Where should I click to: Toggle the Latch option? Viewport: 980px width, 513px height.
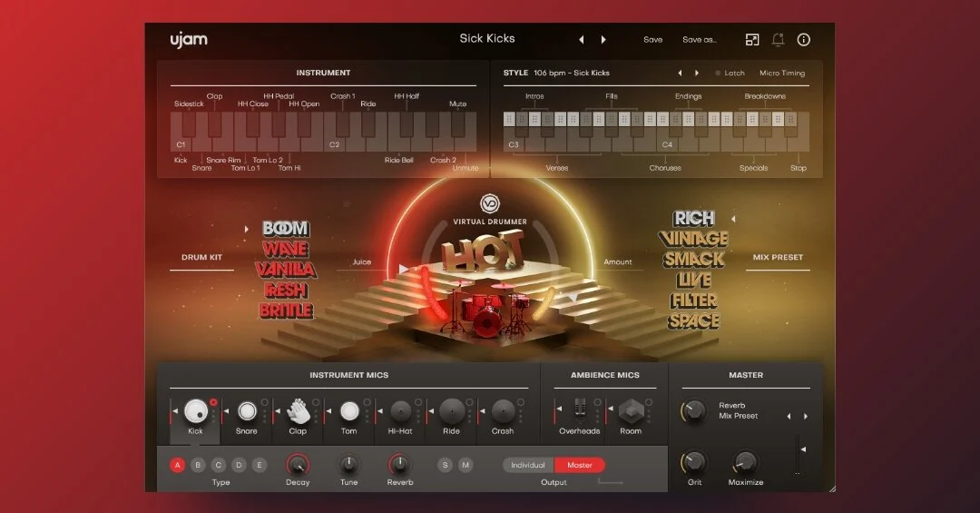tap(730, 74)
